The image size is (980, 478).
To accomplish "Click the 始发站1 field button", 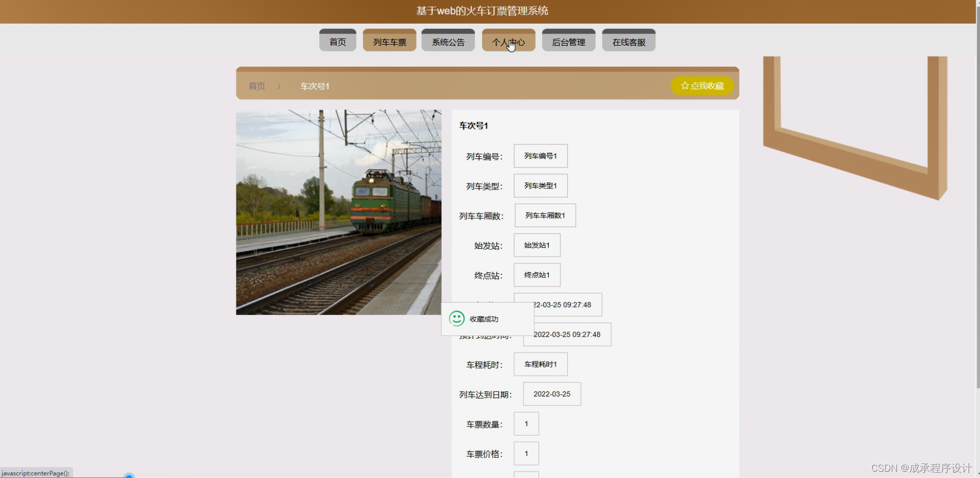I will pyautogui.click(x=537, y=245).
